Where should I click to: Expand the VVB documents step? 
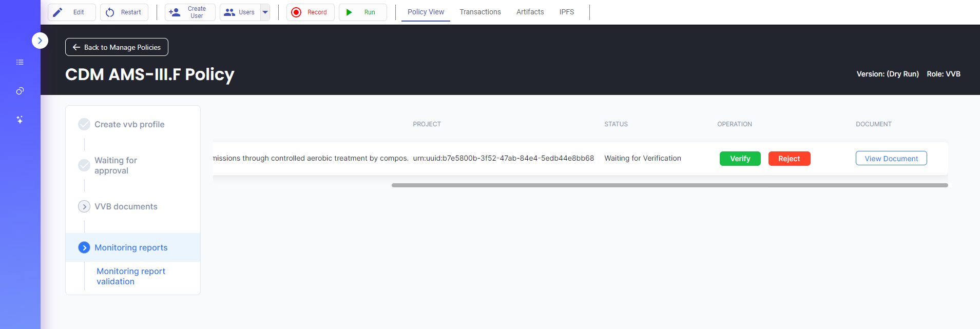point(84,206)
